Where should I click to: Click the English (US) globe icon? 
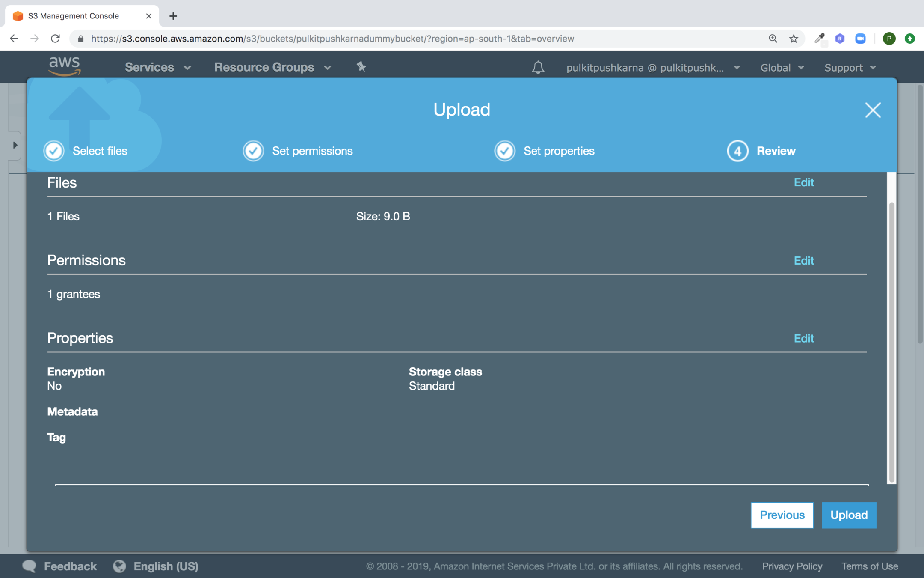119,566
